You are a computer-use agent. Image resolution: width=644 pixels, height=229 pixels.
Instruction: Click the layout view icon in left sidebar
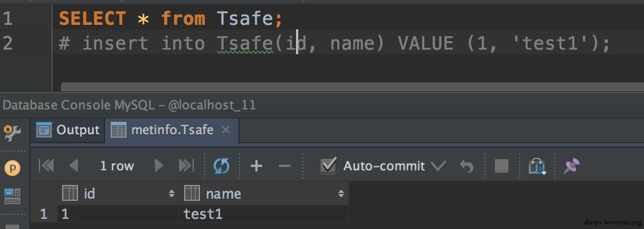point(12,196)
